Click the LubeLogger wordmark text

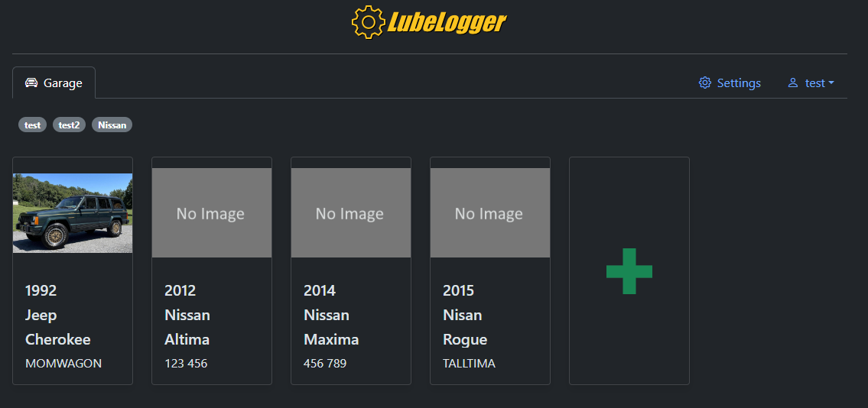[447, 22]
